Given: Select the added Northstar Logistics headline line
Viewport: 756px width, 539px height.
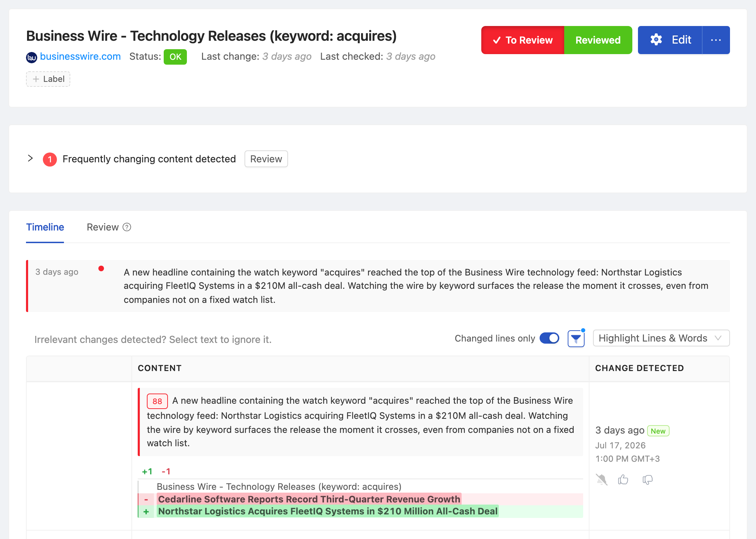Looking at the screenshot, I should (x=360, y=512).
